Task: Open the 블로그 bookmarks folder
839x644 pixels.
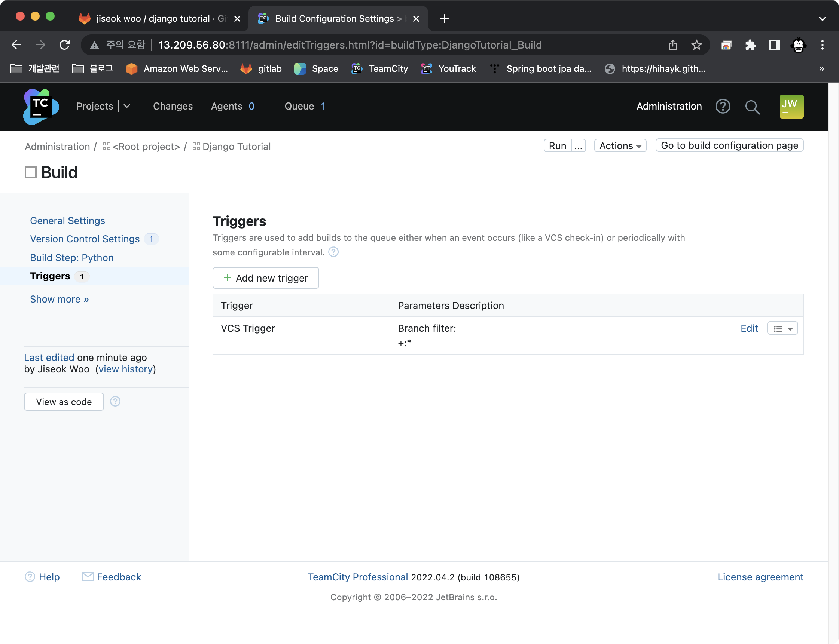Action: [x=92, y=68]
